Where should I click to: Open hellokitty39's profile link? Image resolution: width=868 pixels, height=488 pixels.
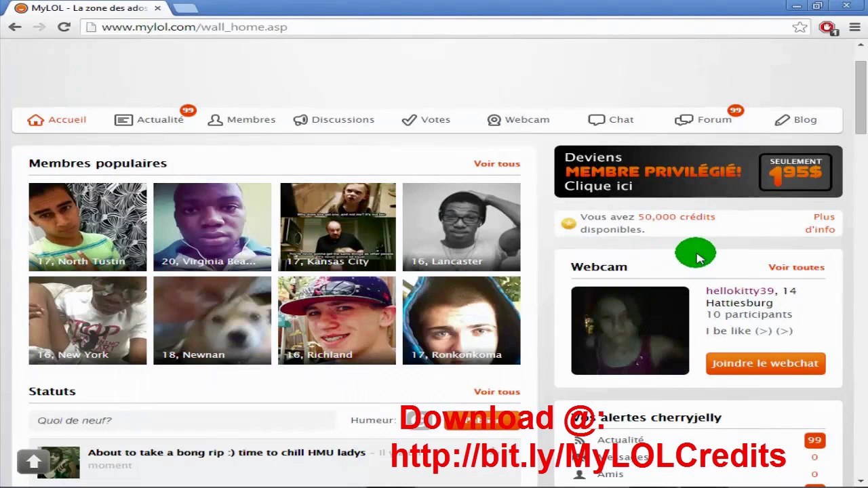pos(740,291)
